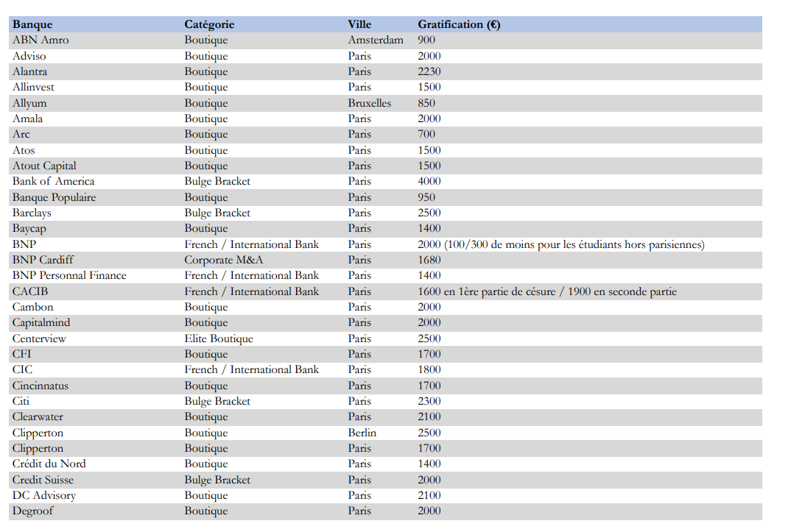Select the Crédit du Nord cell
The image size is (805, 532).
(x=49, y=464)
